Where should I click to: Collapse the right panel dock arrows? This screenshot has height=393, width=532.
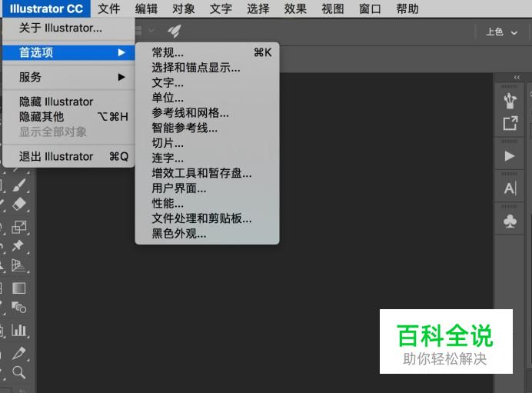(x=517, y=78)
